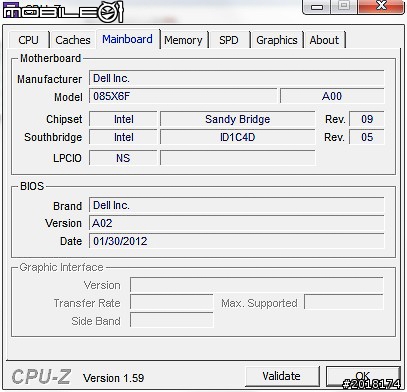Minimize the CPU-Z window
The image size is (407, 392).
tap(317, 7)
